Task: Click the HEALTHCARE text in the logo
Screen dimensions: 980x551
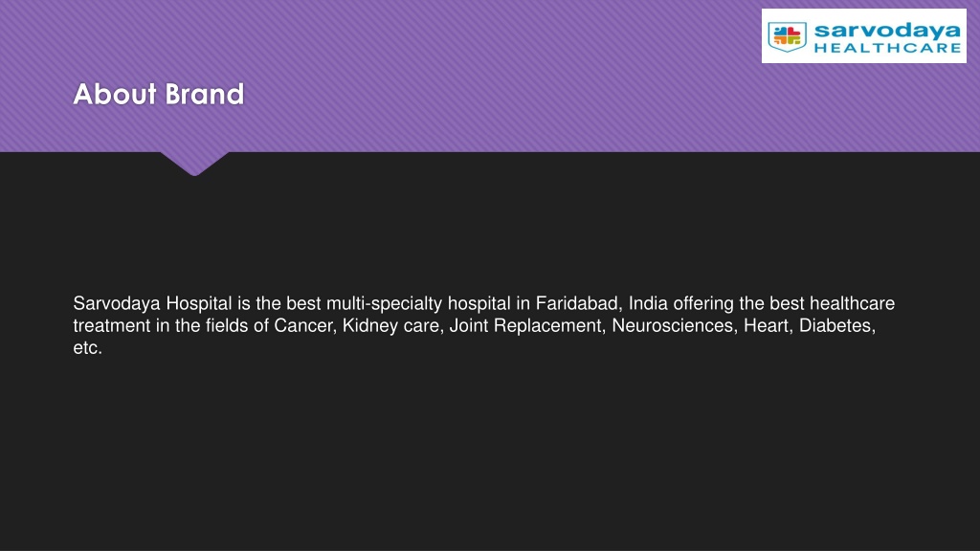Action: point(887,48)
